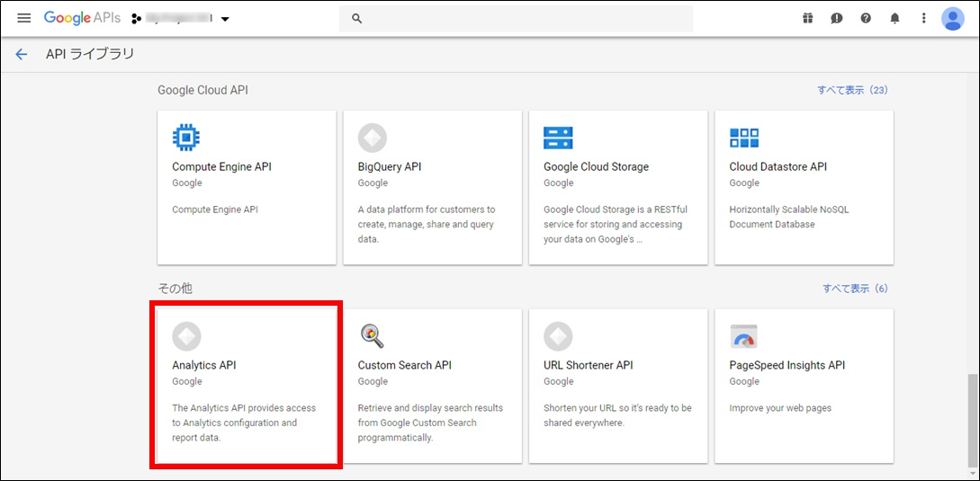Click the Google Cloud Storage icon

pyautogui.click(x=558, y=138)
